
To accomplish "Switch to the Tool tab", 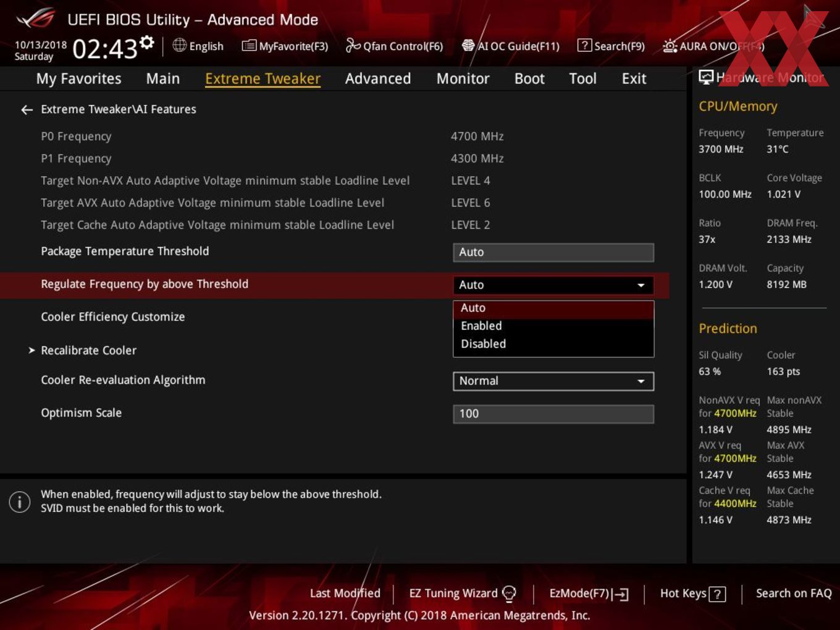I will click(x=582, y=79).
